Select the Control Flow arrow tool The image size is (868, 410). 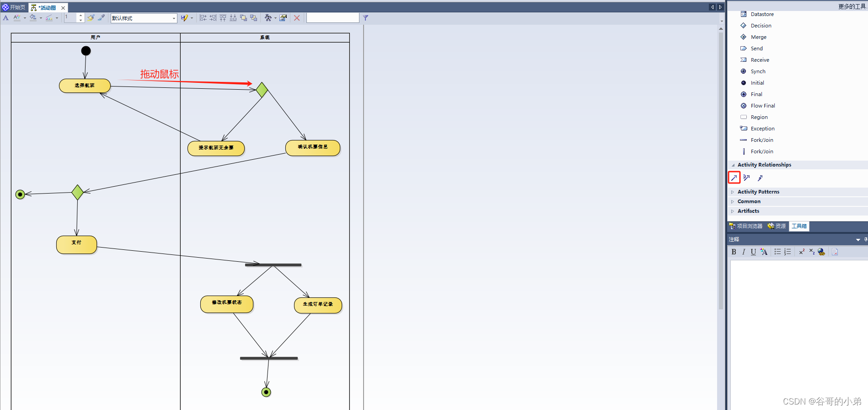tap(734, 178)
